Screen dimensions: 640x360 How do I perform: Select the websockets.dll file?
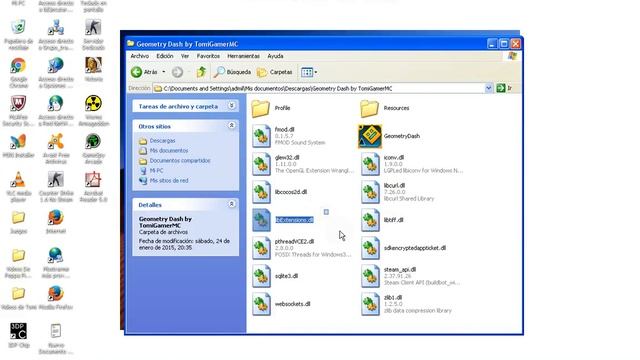pyautogui.click(x=281, y=304)
